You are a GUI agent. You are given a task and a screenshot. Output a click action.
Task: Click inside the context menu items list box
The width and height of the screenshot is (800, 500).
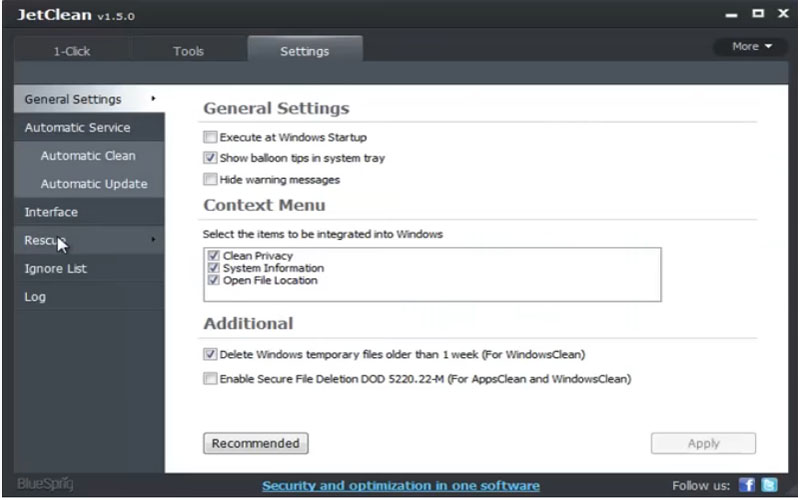coord(432,274)
